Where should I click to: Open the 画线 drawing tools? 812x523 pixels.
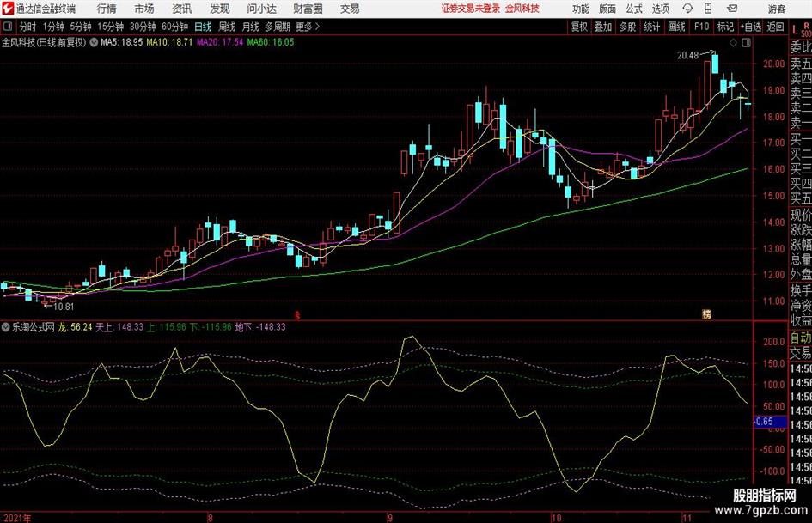(677, 27)
